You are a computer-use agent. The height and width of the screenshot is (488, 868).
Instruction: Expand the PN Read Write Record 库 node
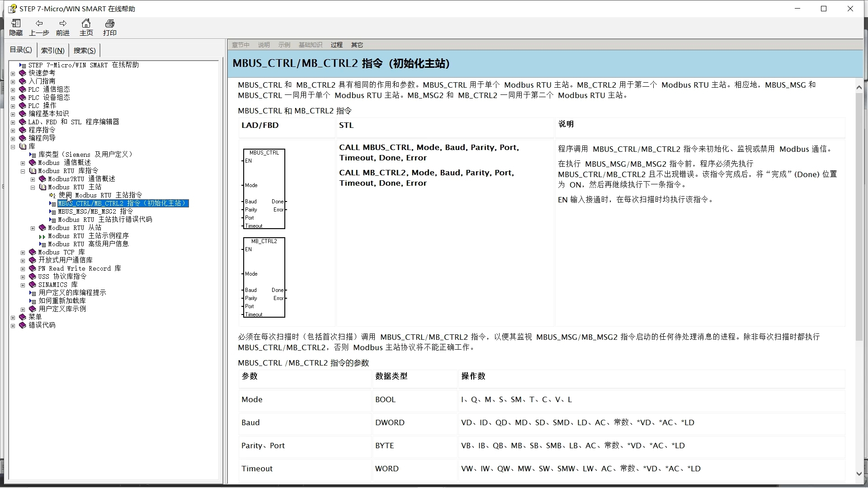[23, 269]
